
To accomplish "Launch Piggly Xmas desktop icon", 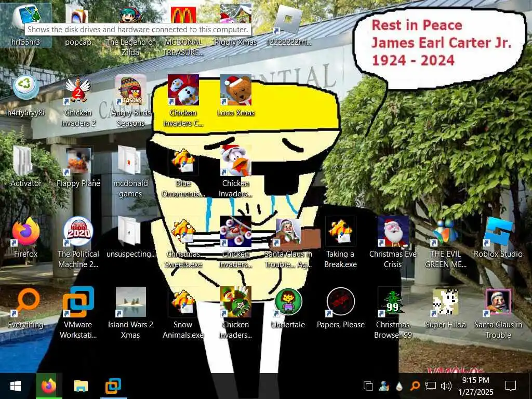I will 236,24.
